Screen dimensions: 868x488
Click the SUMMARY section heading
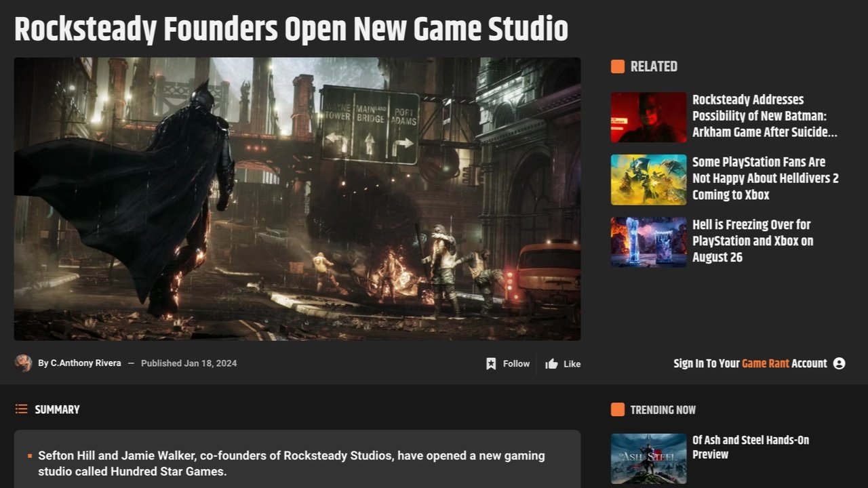(57, 409)
